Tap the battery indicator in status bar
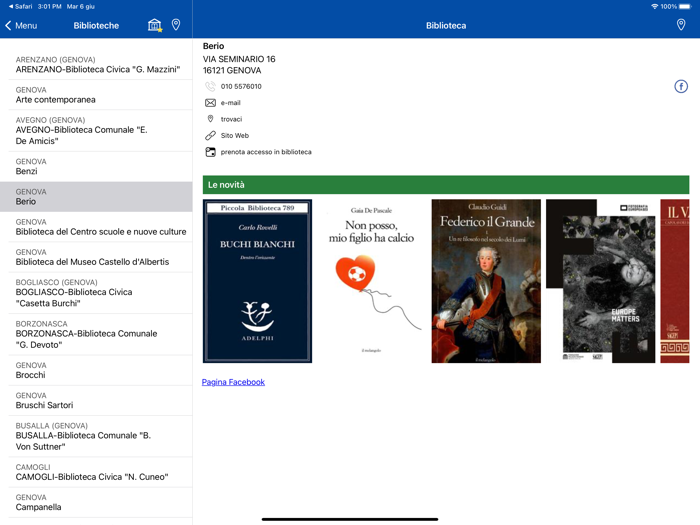This screenshot has width=700, height=525. (685, 6)
